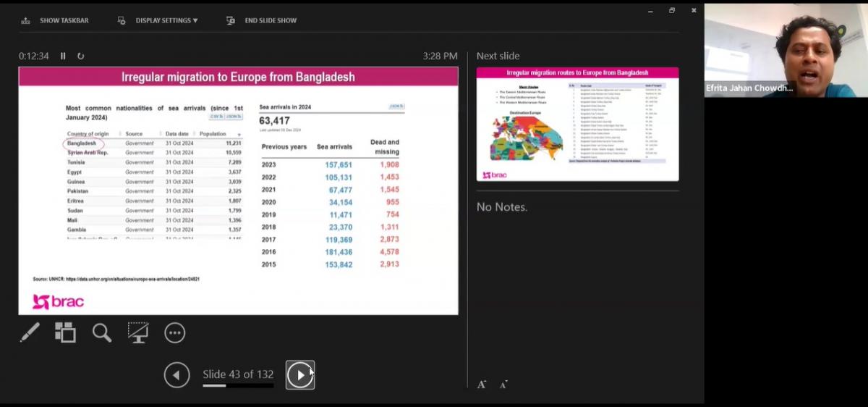Toggle black or unblack slide show
The height and width of the screenshot is (407, 868).
138,332
